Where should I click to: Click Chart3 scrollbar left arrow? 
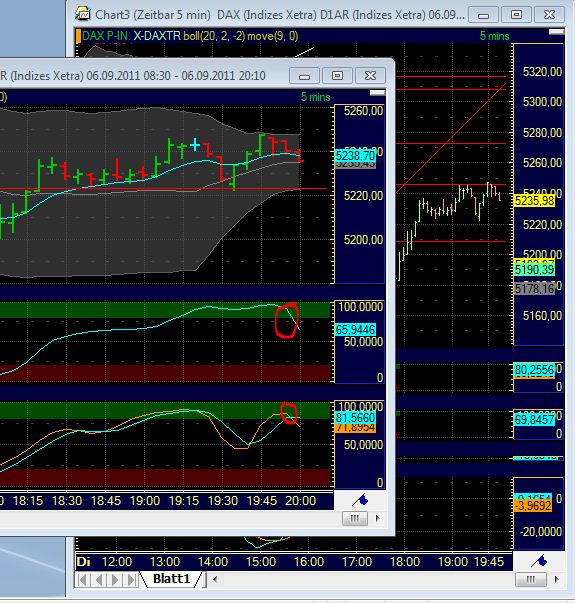coord(215,579)
